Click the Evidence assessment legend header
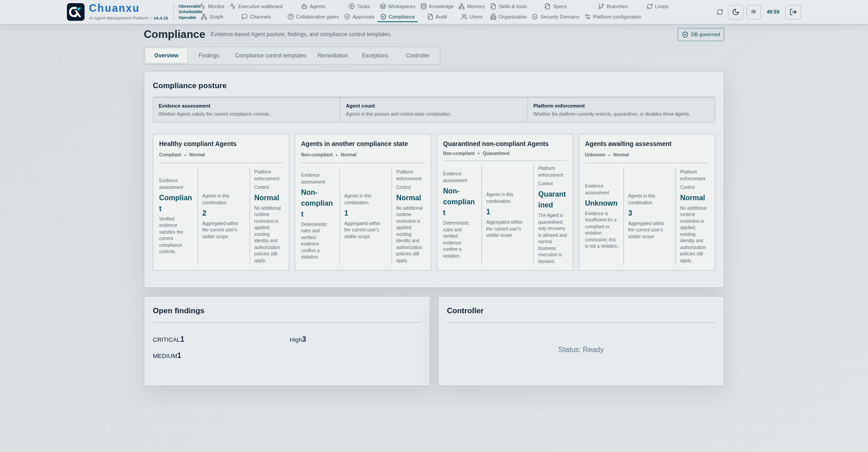 [x=184, y=106]
